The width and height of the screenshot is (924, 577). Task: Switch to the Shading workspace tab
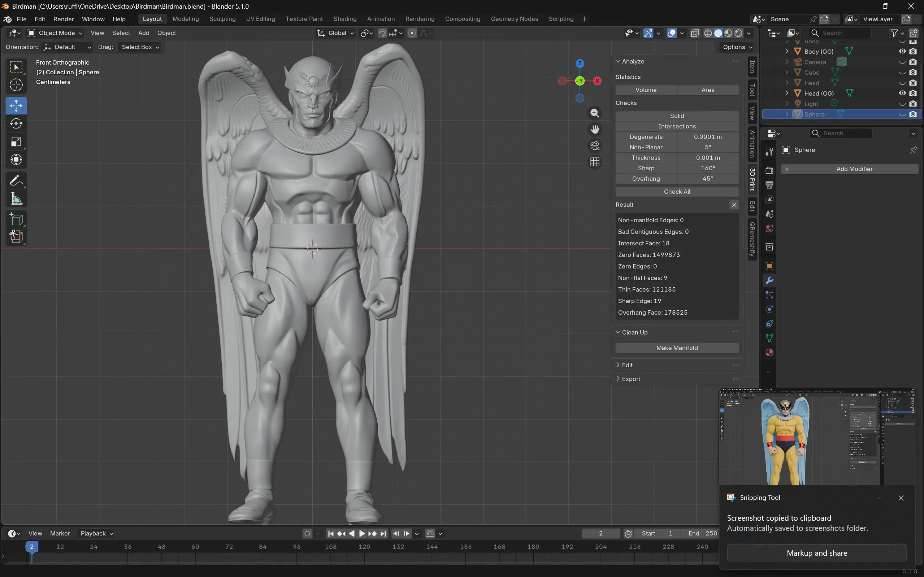click(x=345, y=19)
